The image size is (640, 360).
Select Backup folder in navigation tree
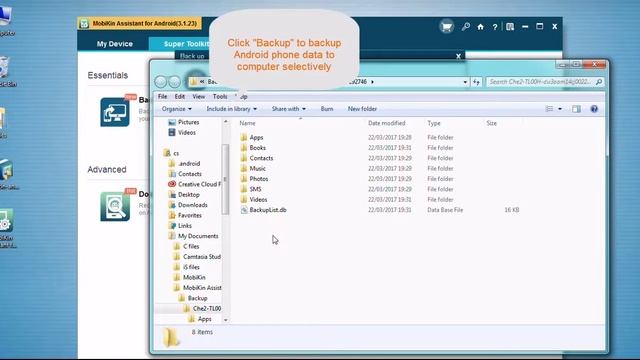pos(197,298)
